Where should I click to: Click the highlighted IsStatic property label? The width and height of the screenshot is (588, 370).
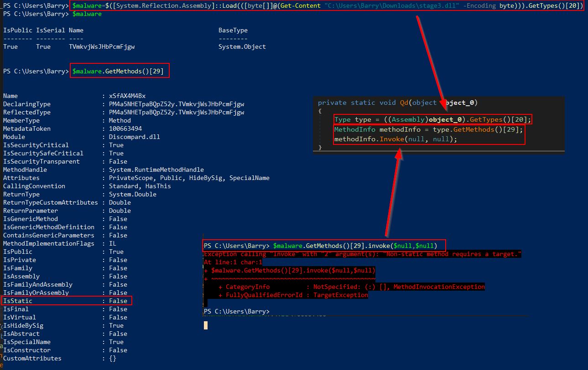click(x=18, y=301)
